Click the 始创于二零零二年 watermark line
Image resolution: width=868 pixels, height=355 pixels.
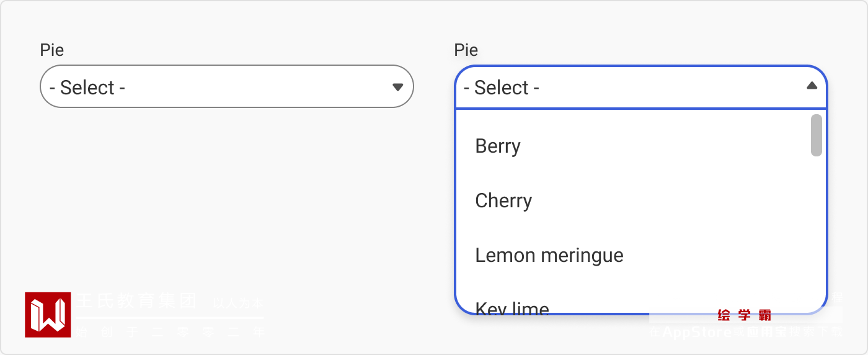pyautogui.click(x=170, y=333)
